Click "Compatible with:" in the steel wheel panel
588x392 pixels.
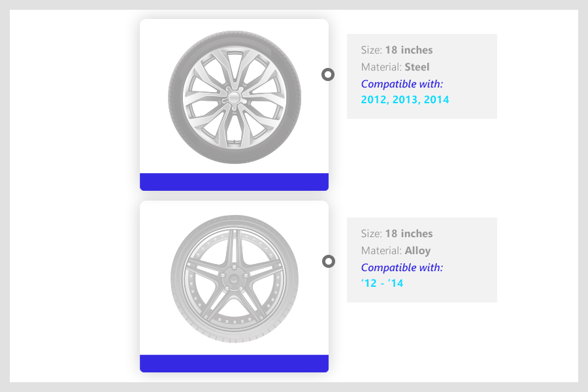click(x=402, y=84)
